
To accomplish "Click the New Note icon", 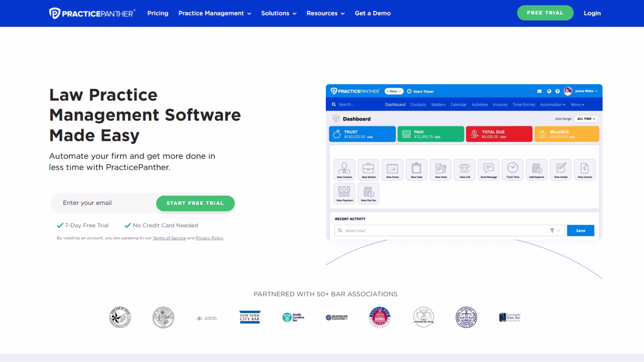I will (x=441, y=169).
